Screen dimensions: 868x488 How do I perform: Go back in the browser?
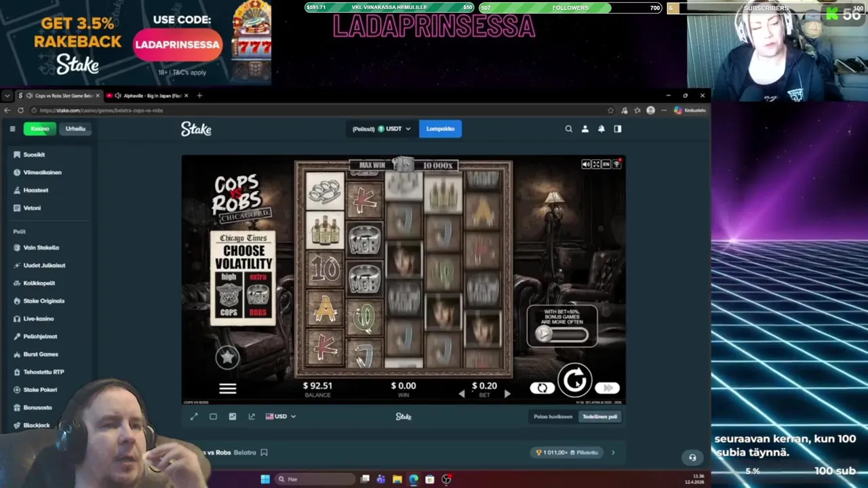(7, 110)
